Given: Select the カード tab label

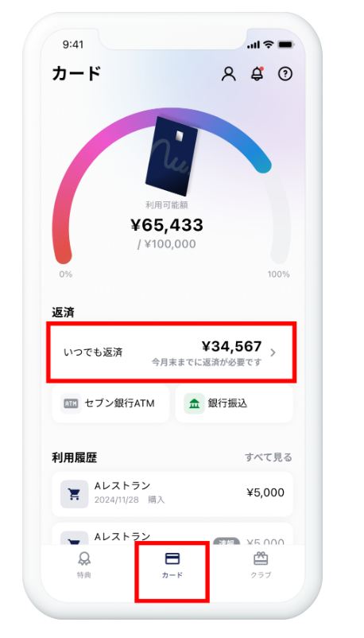Looking at the screenshot, I should pyautogui.click(x=172, y=575).
